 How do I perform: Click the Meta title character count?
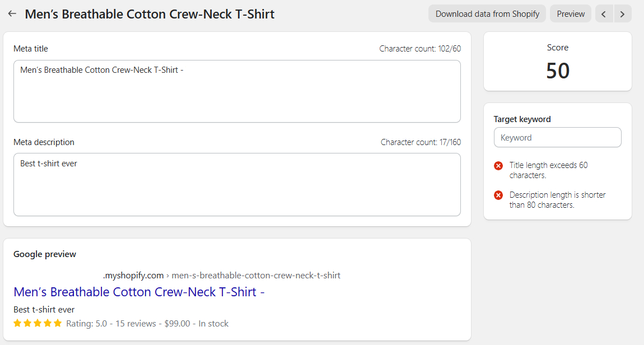420,49
